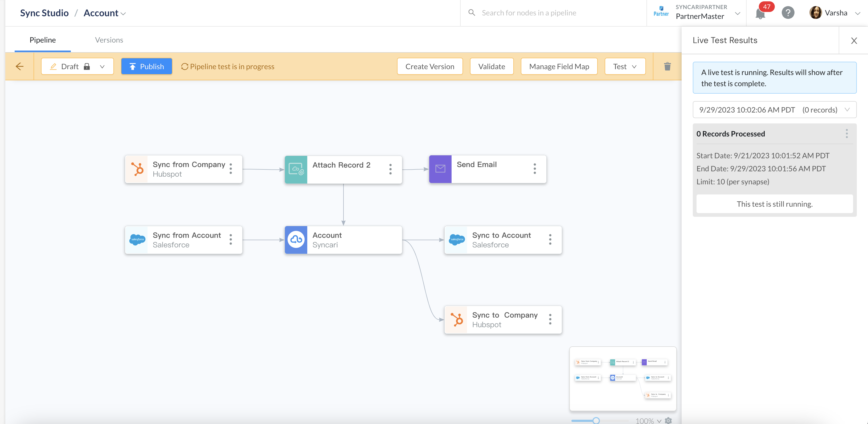Click the Send Email envelope icon

[x=440, y=169]
